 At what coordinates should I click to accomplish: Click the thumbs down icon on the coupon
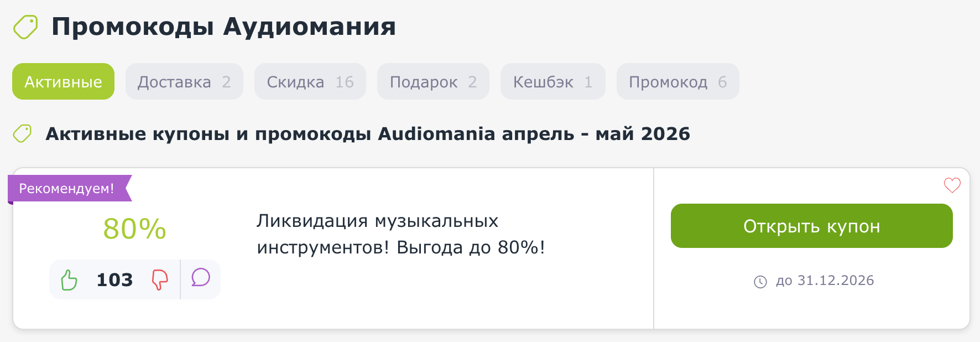[x=159, y=279]
